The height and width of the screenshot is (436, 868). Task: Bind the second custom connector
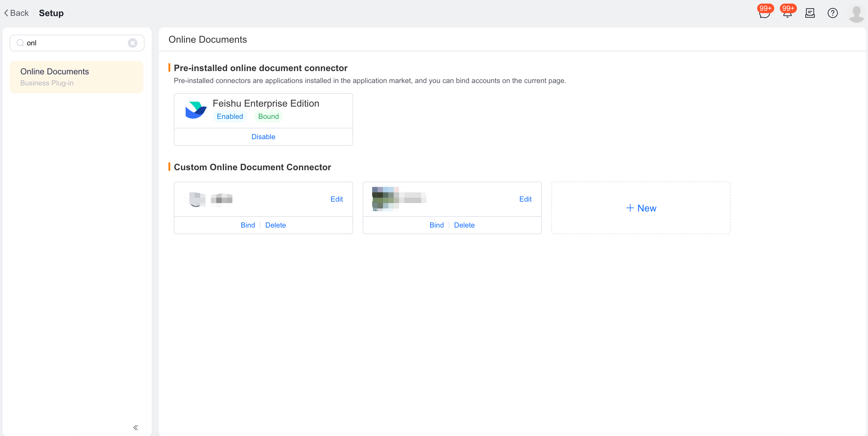point(436,225)
